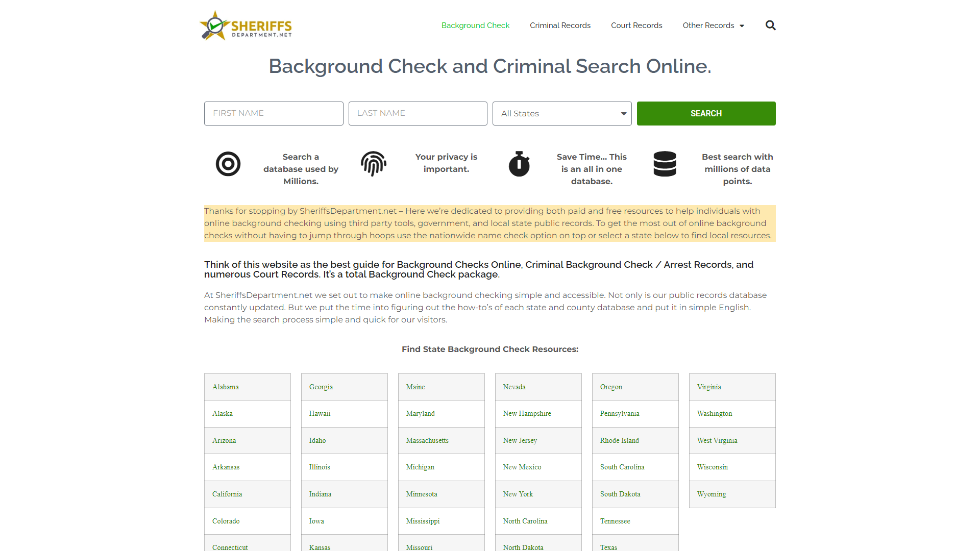Open New Jersey background check resources
Viewport: 980px width, 551px height.
(520, 441)
